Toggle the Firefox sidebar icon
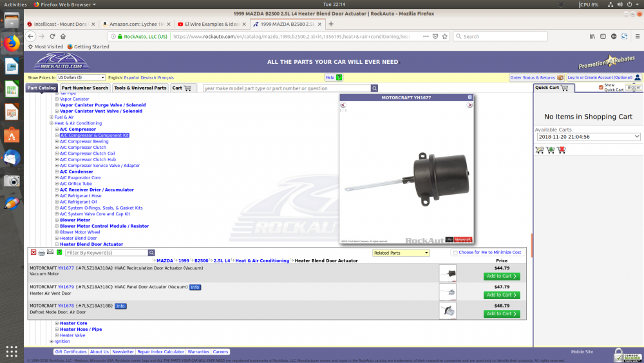The image size is (644, 363). point(603,36)
